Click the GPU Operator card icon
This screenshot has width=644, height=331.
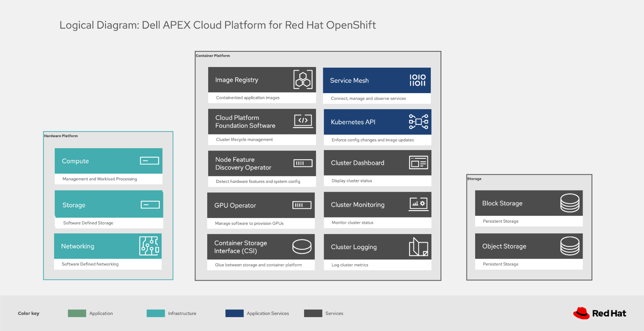tap(302, 205)
